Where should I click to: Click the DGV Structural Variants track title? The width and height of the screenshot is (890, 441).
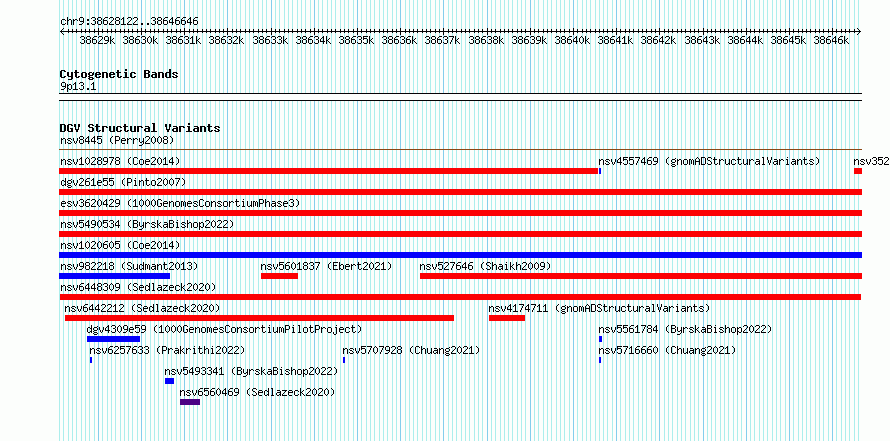coord(140,128)
